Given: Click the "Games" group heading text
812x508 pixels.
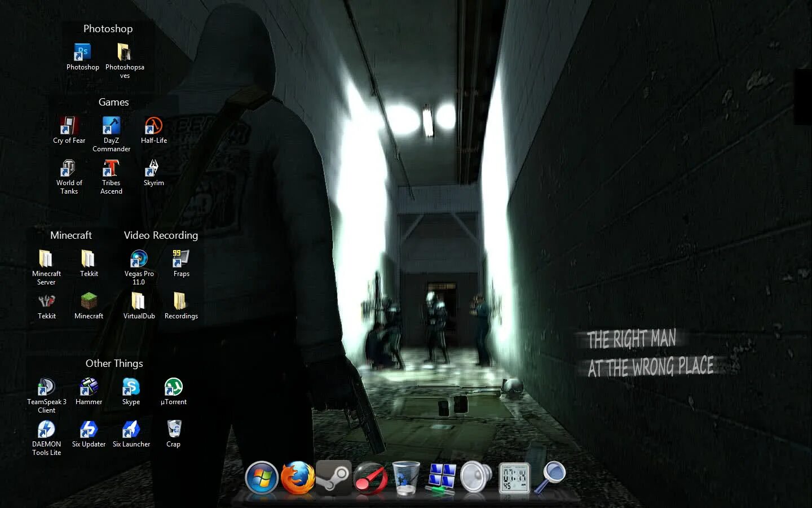Looking at the screenshot, I should click(x=113, y=102).
